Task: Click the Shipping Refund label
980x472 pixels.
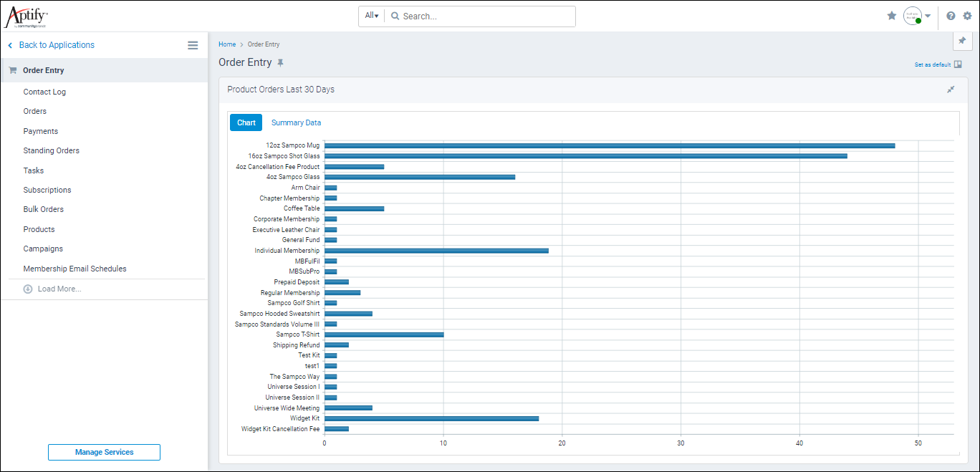Action: tap(297, 345)
